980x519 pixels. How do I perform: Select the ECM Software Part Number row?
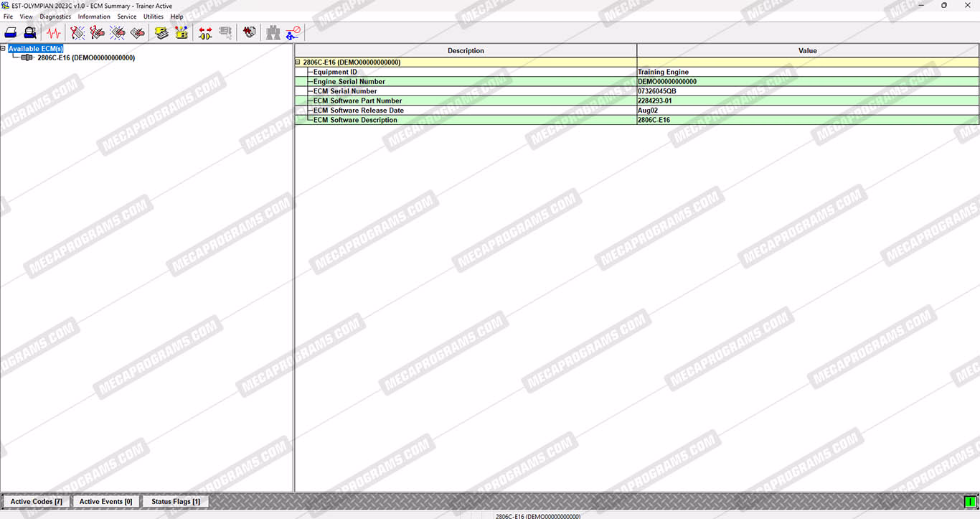coord(357,101)
